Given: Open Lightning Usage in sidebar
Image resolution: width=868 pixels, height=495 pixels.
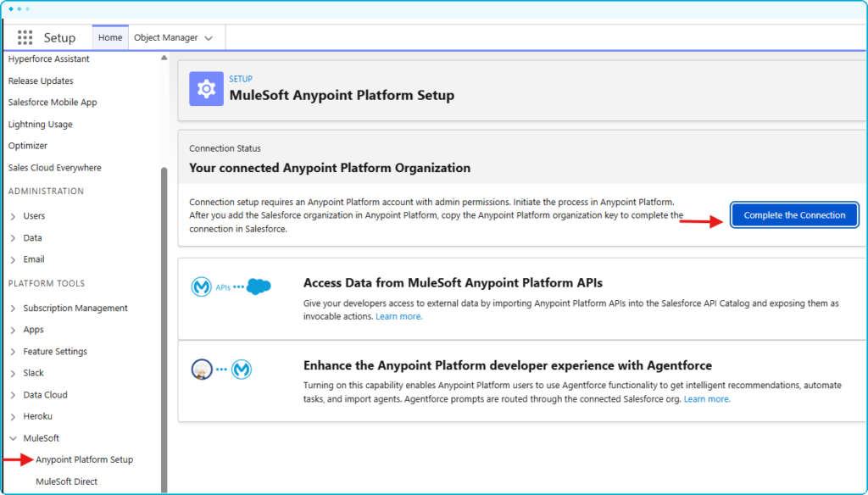Looking at the screenshot, I should pos(41,124).
